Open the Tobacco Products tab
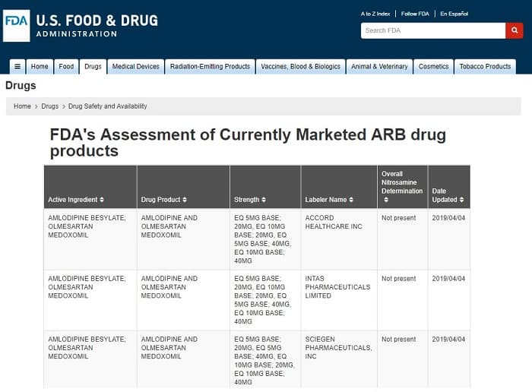Viewport: 532px width, 392px height. pyautogui.click(x=485, y=66)
